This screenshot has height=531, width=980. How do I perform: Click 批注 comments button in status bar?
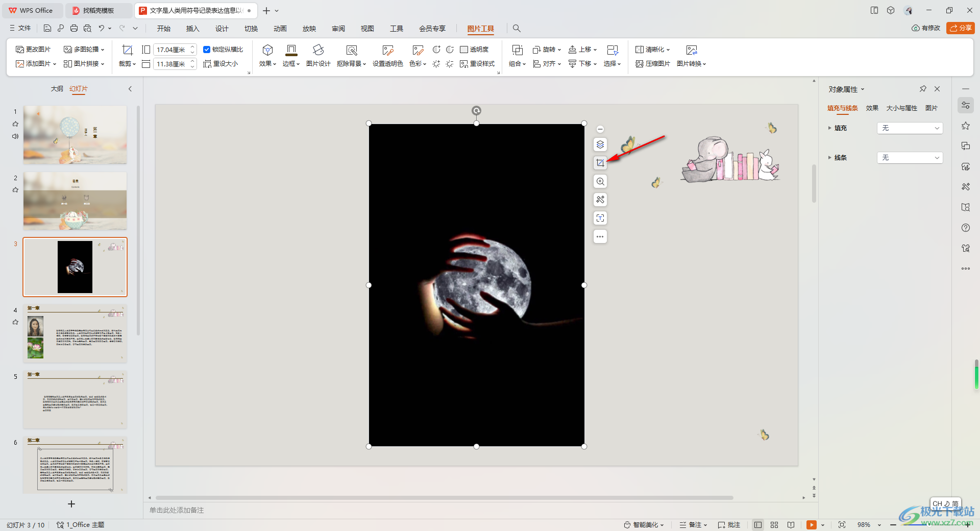point(729,525)
